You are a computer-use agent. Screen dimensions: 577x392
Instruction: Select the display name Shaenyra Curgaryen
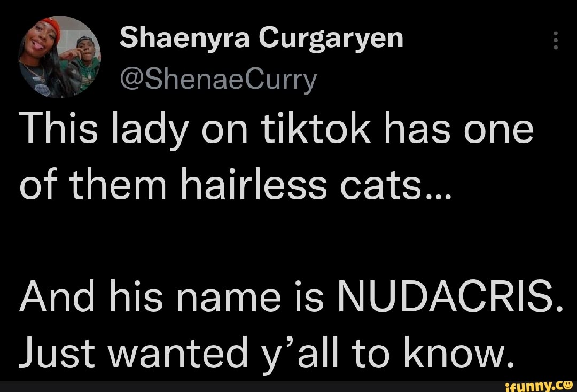tap(261, 37)
